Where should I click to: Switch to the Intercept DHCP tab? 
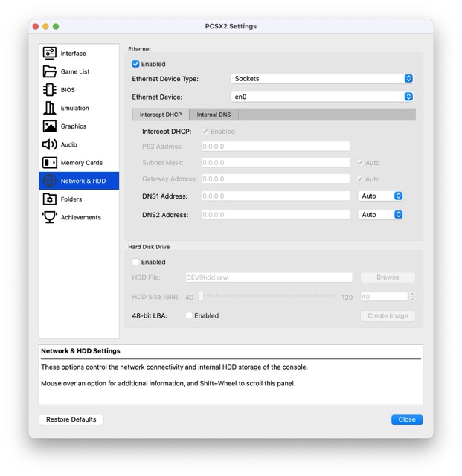tap(161, 115)
